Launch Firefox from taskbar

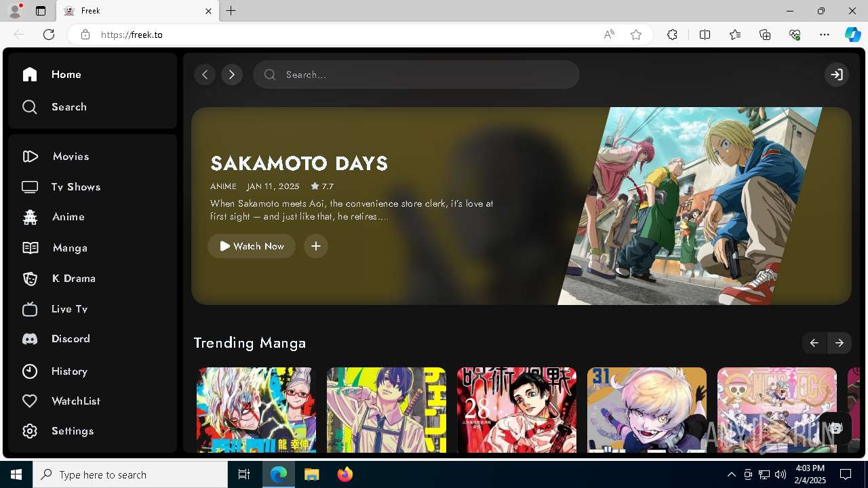point(344,474)
